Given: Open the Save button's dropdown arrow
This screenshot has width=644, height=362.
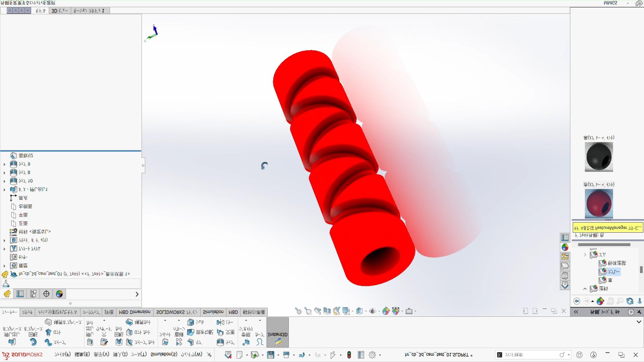Looking at the screenshot, I should 278,355.
